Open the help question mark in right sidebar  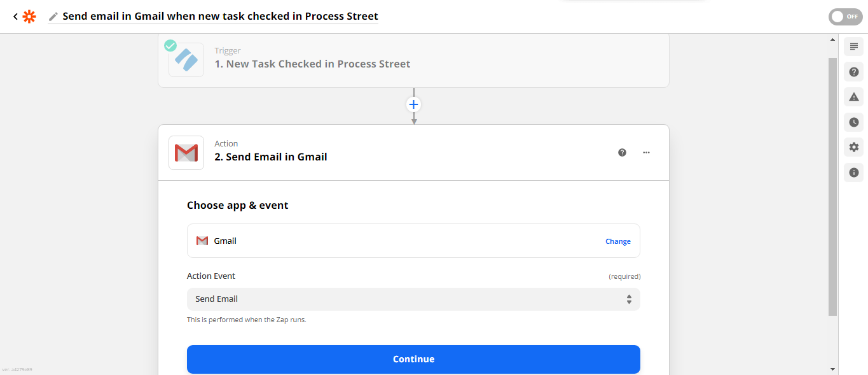pyautogui.click(x=853, y=72)
